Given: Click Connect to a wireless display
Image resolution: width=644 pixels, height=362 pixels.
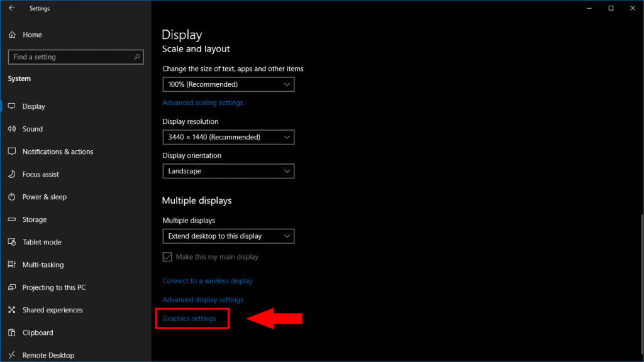Looking at the screenshot, I should 208,281.
